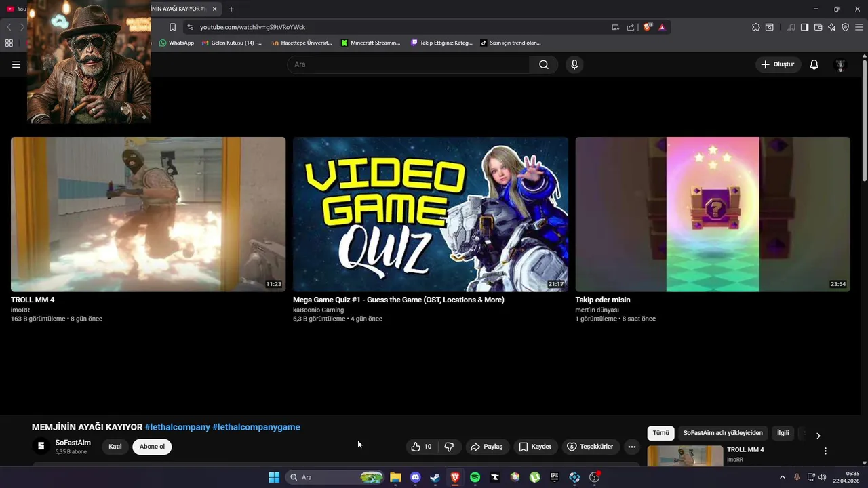Image resolution: width=868 pixels, height=488 pixels.
Task: Click the share page icon in address bar
Action: pos(631,27)
